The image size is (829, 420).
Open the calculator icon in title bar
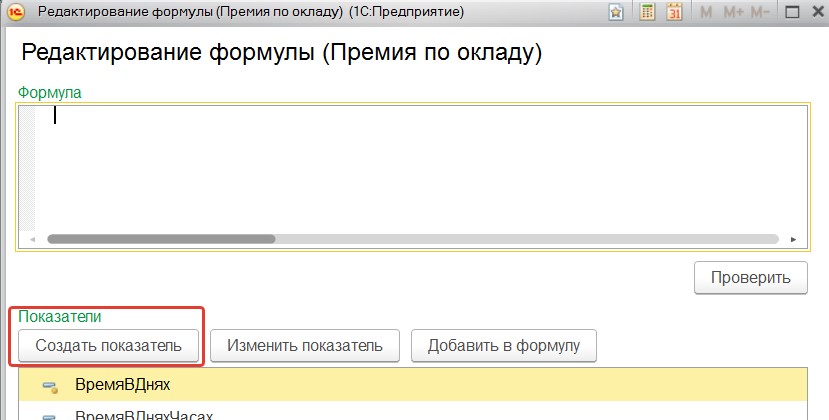[x=647, y=12]
